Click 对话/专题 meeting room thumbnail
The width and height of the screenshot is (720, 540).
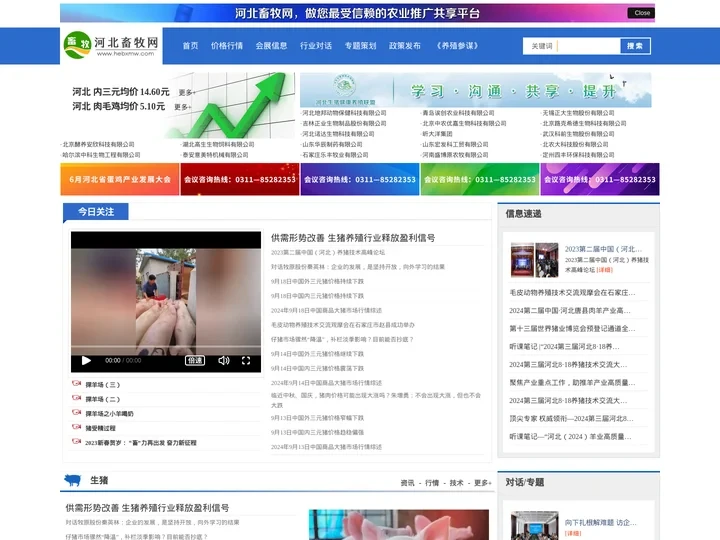tap(534, 525)
